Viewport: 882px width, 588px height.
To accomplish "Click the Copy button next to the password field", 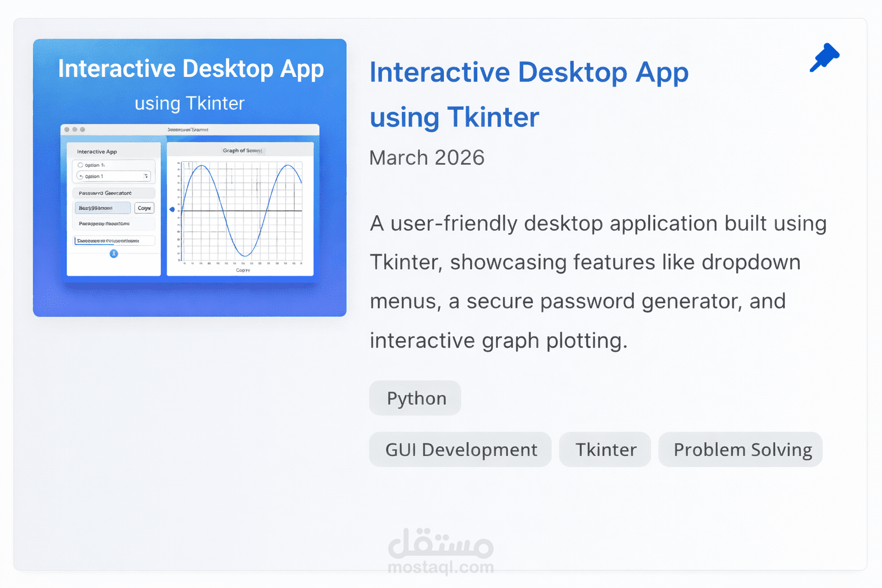I will coord(144,208).
